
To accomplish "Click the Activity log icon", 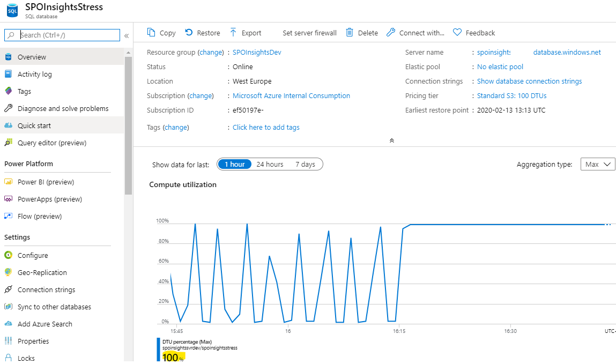I will (x=8, y=74).
